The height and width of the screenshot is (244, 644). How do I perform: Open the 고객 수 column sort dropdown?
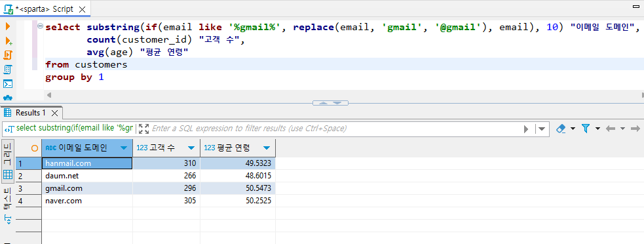(191, 148)
